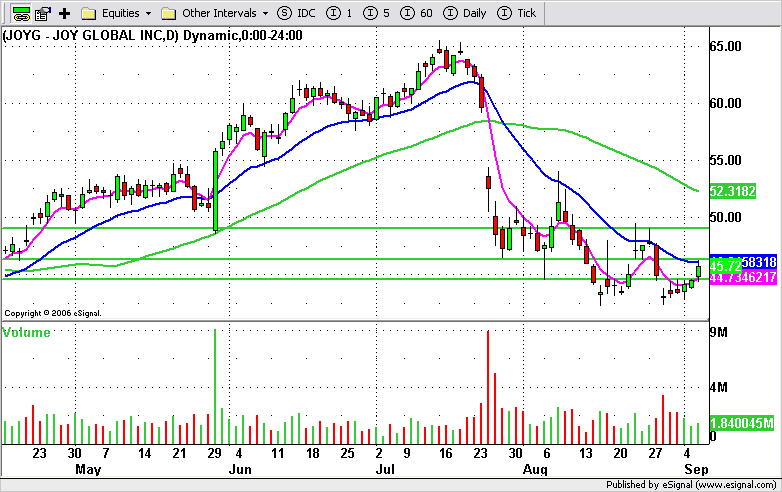Viewport: 782px width, 492px height.
Task: Click the Aug month label on time axis
Action: [x=535, y=469]
